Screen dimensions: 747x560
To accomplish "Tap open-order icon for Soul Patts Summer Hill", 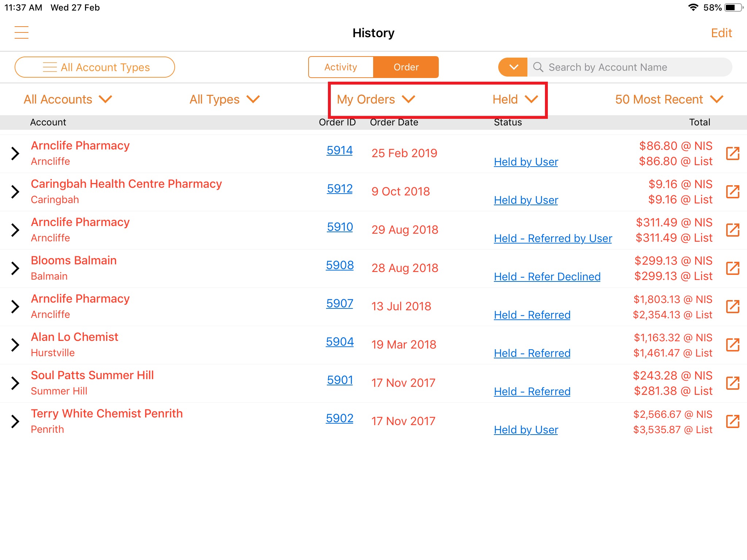I will point(732,383).
